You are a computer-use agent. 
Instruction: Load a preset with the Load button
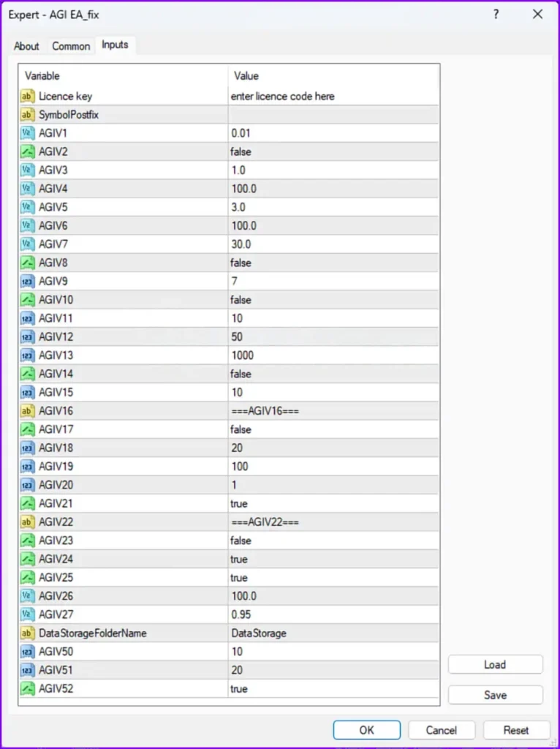pos(495,664)
